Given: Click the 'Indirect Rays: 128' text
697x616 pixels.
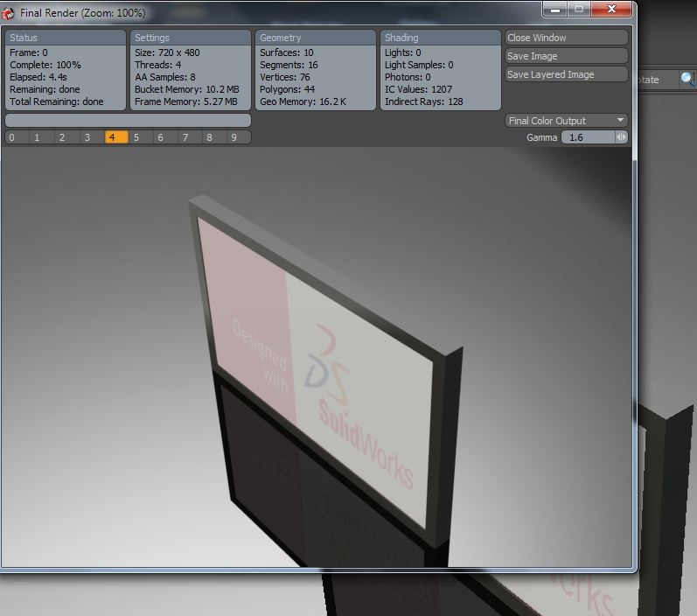Looking at the screenshot, I should click(x=423, y=101).
